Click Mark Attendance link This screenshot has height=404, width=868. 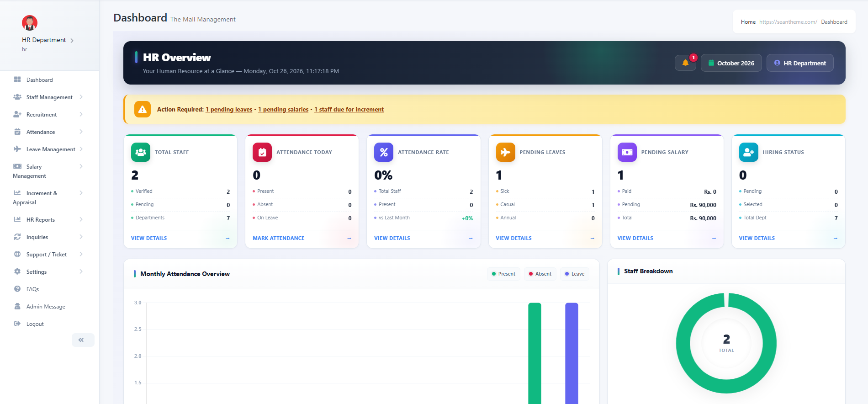coord(279,238)
